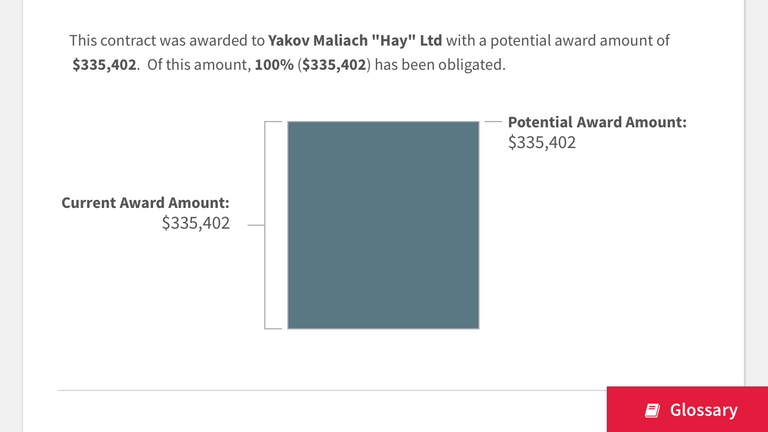Click the horizontal divider below the chart
This screenshot has width=768, height=432.
(x=330, y=390)
